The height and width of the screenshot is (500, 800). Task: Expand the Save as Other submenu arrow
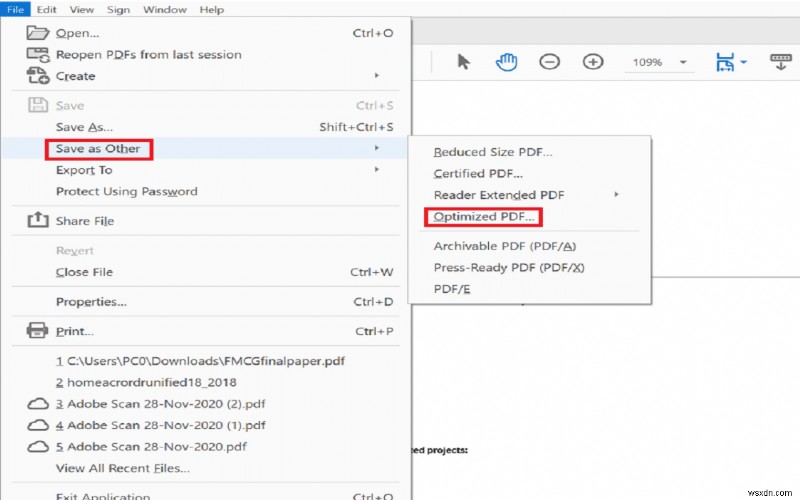click(377, 148)
